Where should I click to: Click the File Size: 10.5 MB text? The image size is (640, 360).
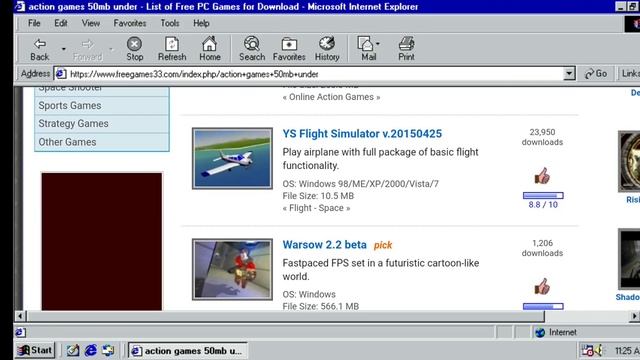(x=318, y=196)
